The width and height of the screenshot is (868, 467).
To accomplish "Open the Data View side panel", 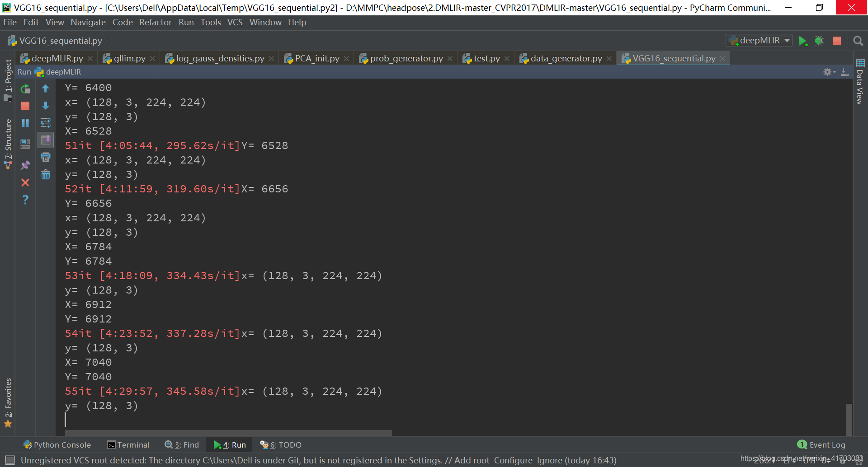I will click(x=860, y=81).
